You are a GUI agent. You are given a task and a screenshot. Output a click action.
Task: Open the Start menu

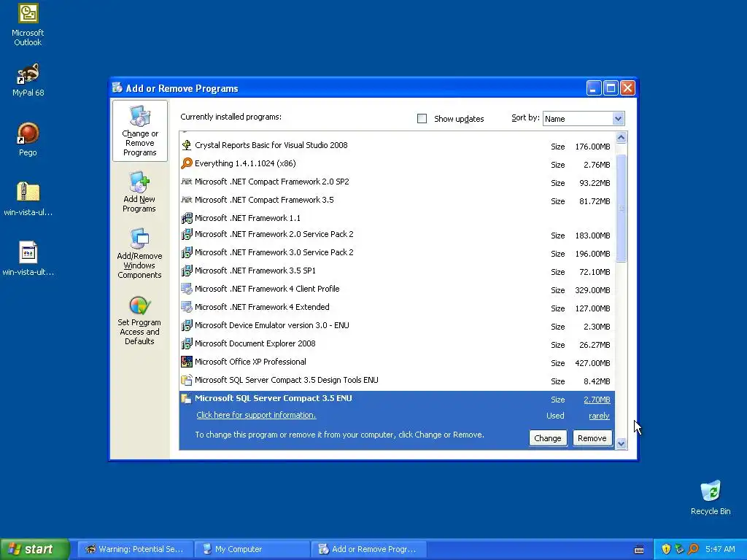[35, 549]
